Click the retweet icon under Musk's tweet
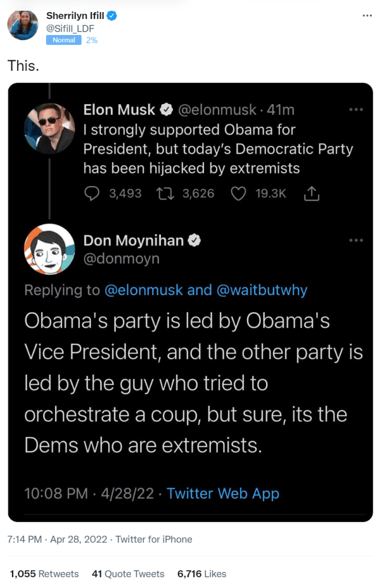This screenshot has width=382, height=588. pos(164,194)
